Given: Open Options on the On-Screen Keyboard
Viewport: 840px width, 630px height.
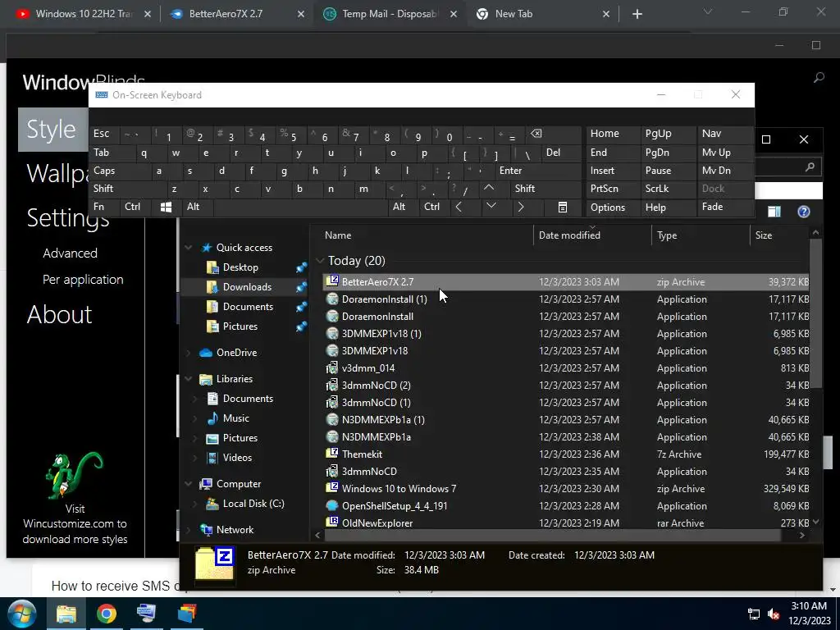Looking at the screenshot, I should click(x=613, y=207).
